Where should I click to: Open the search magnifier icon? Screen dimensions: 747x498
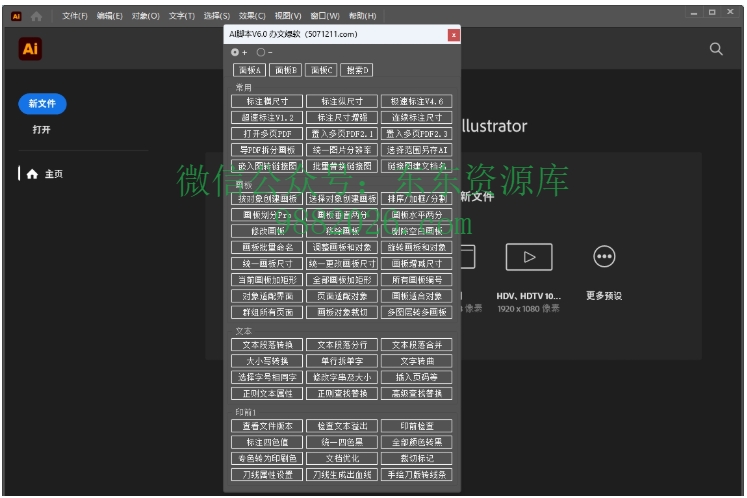[716, 49]
